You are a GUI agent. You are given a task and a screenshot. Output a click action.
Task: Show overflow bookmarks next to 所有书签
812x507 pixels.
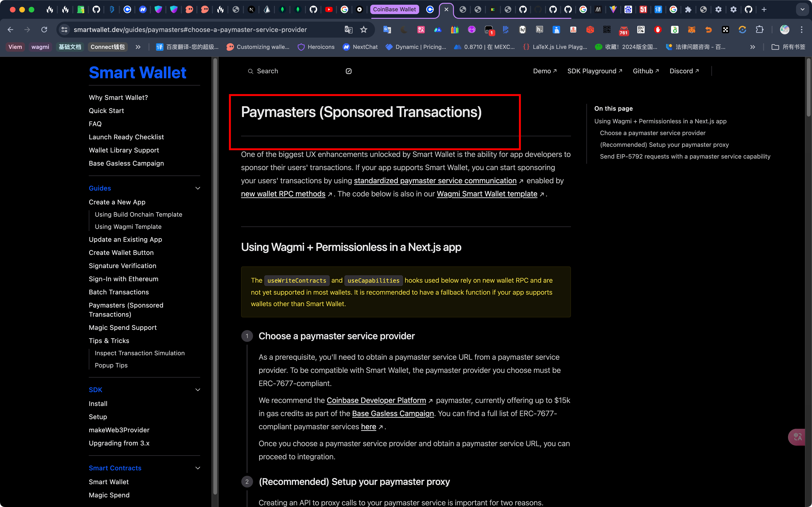tap(753, 47)
